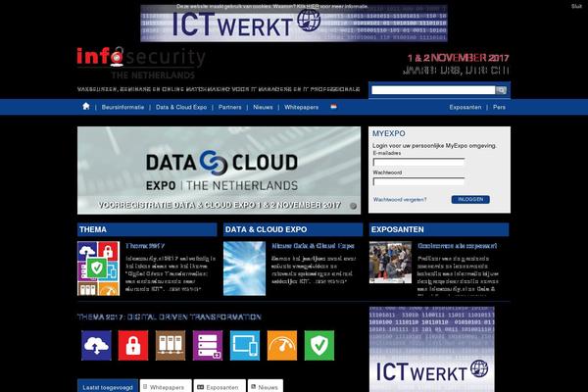Click the MYEXPO heading
Viewport: 588px width, 392px height.
tap(388, 133)
